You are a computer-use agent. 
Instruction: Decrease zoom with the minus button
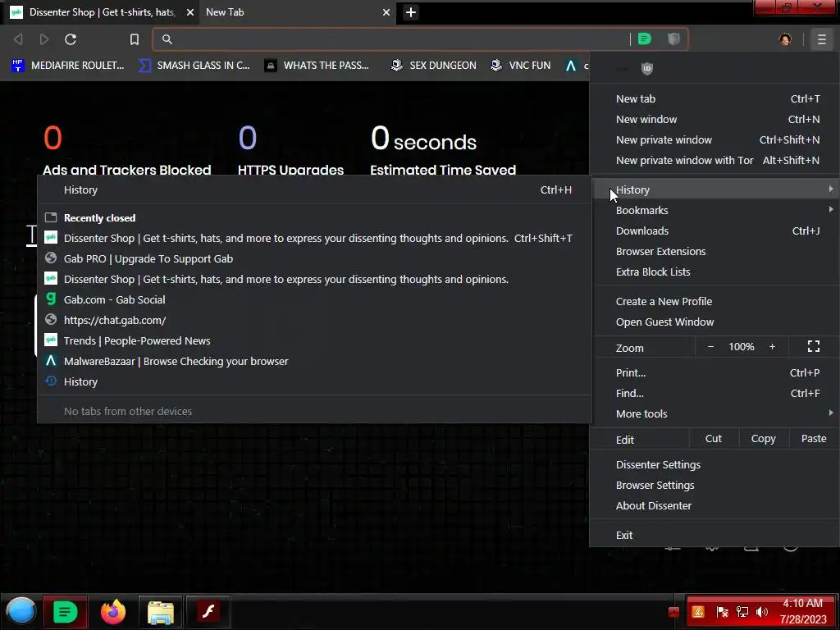click(x=710, y=347)
